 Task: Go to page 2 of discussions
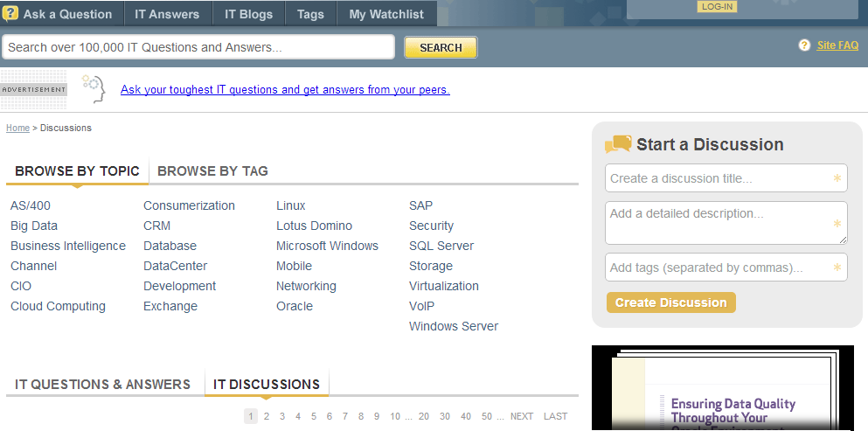click(x=267, y=416)
